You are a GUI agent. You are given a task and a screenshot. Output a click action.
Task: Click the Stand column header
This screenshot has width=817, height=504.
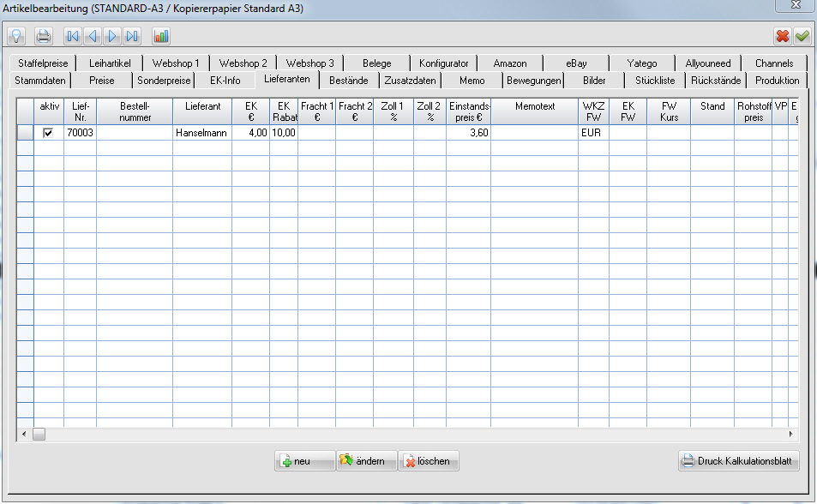[x=712, y=111]
